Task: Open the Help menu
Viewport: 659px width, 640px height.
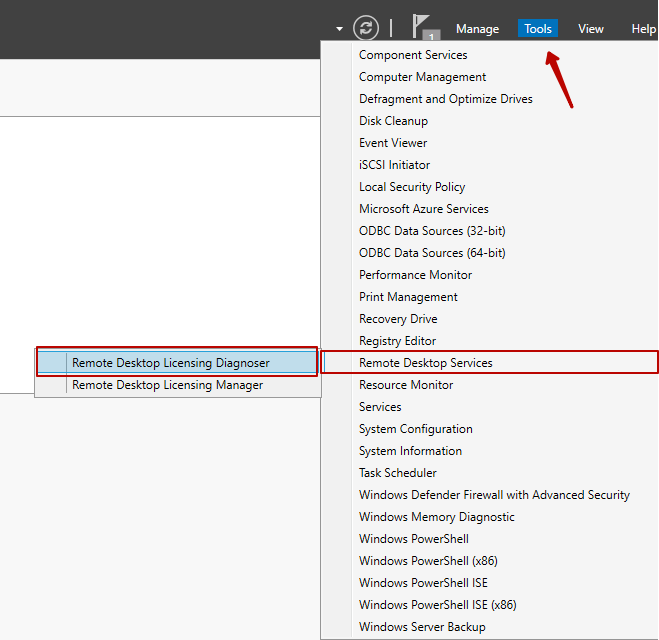Action: coord(643,29)
